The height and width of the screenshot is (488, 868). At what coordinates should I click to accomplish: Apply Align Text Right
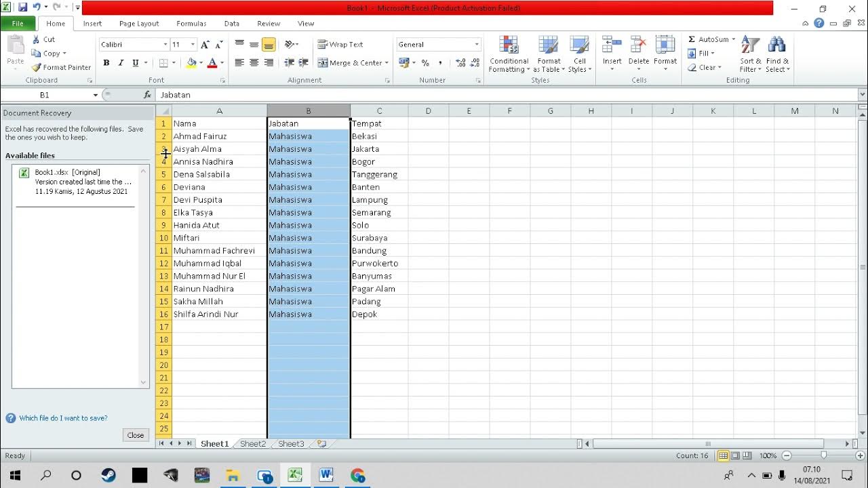pyautogui.click(x=269, y=62)
